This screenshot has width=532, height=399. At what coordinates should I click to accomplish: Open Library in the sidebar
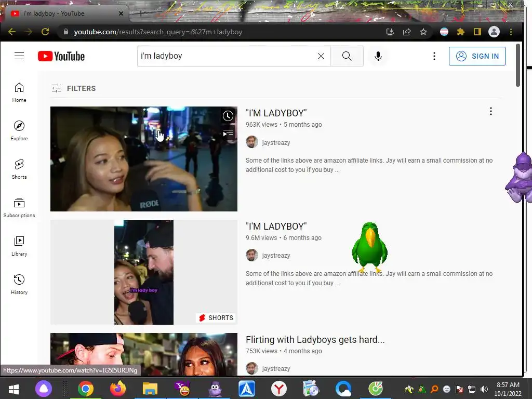(19, 246)
